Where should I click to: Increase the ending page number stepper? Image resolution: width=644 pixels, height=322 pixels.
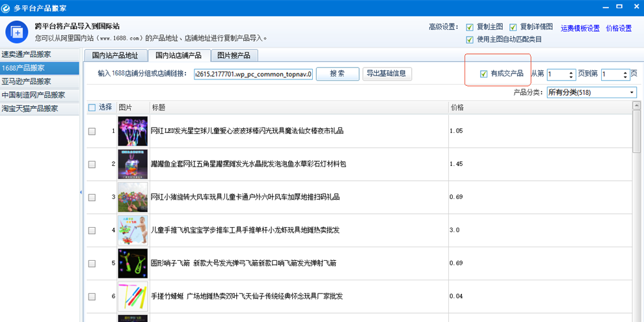coord(625,72)
